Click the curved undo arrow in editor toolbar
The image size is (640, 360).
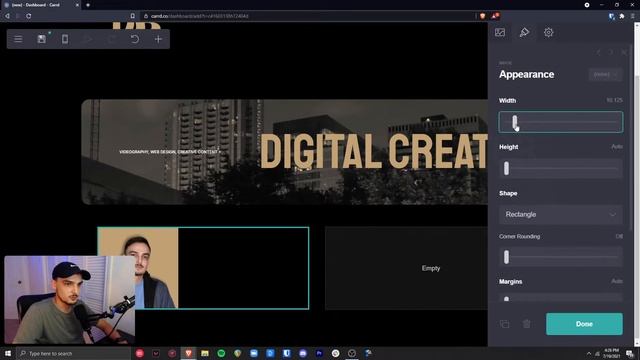[135, 39]
